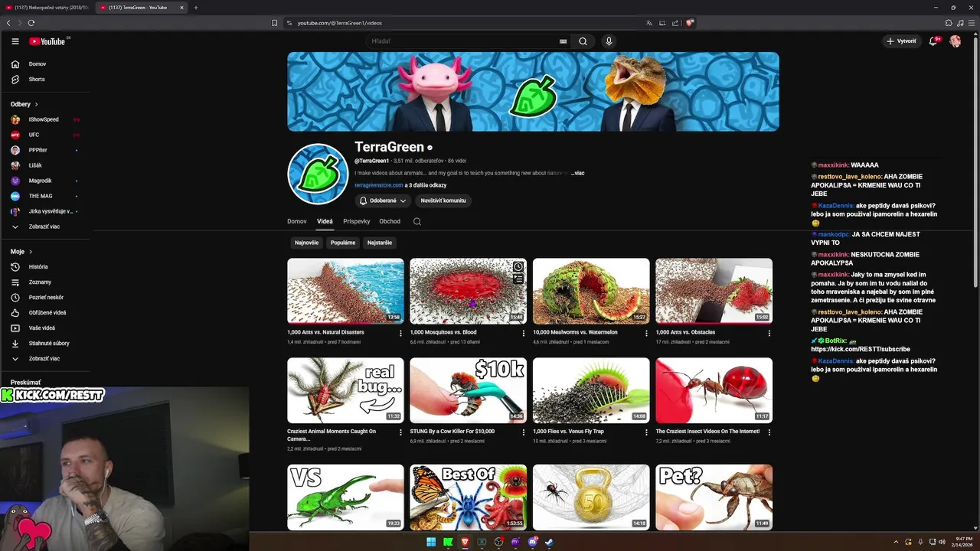Expand the Odbery section chevron
Viewport: 980px width, 551px height.
pyautogui.click(x=36, y=104)
